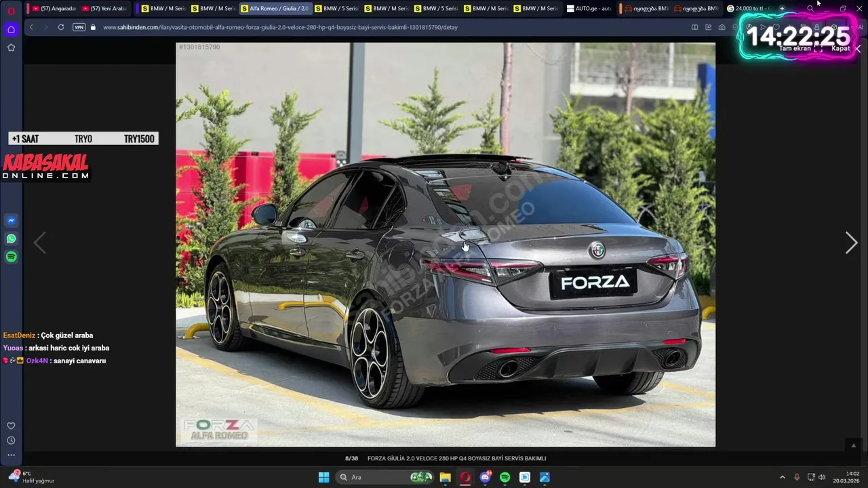Reload the sahibinden page
The width and height of the screenshot is (868, 488).
61,27
